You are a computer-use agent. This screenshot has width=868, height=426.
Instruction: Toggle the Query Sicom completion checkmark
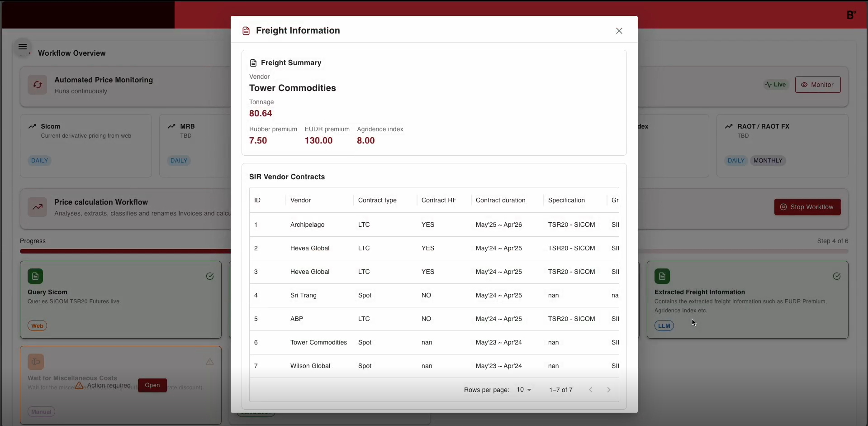(210, 276)
